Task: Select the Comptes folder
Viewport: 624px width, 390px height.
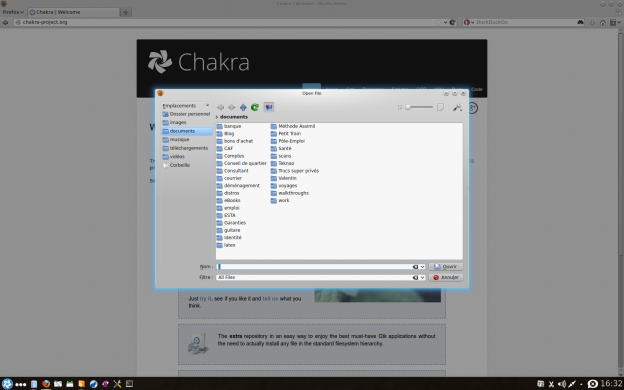Action: click(230, 156)
